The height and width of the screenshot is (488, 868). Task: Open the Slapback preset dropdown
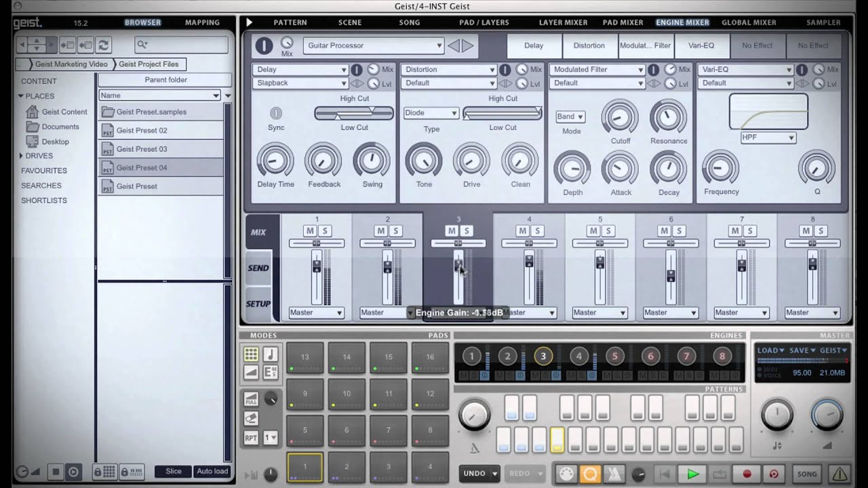click(x=300, y=83)
